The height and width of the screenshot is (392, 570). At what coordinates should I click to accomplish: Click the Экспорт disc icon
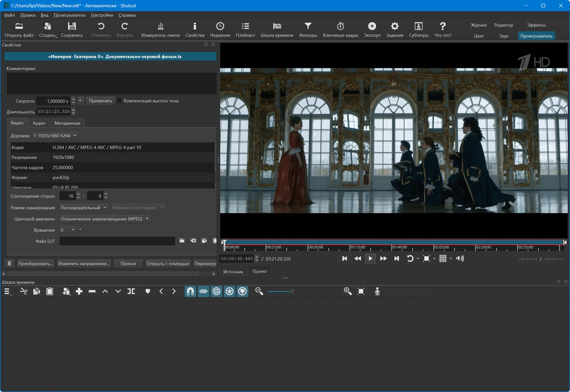point(372,29)
